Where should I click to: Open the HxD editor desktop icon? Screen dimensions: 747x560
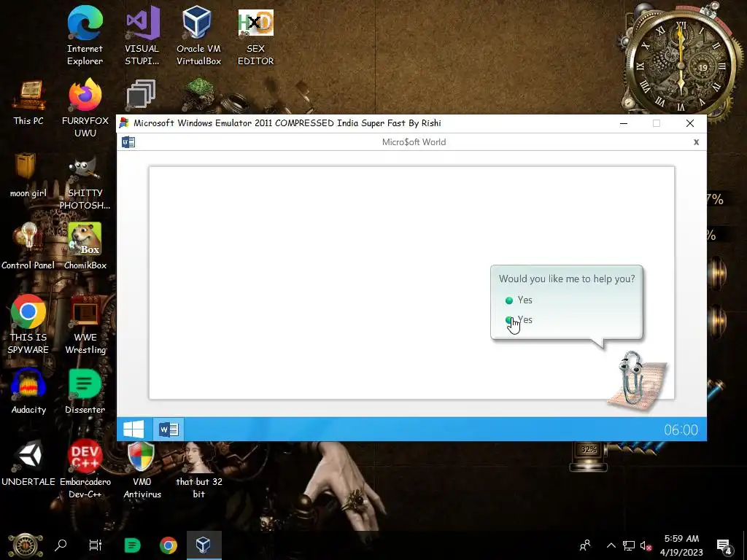pos(256,36)
